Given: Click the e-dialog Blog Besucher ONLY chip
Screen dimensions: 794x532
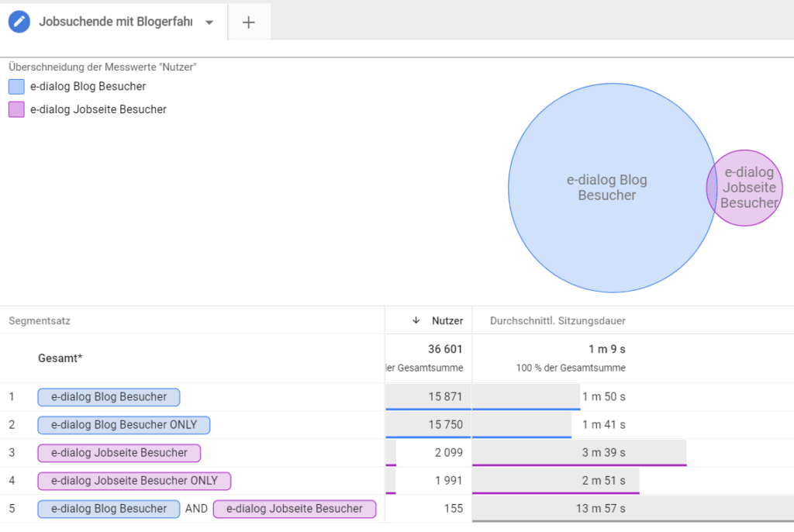Looking at the screenshot, I should pyautogui.click(x=123, y=425).
